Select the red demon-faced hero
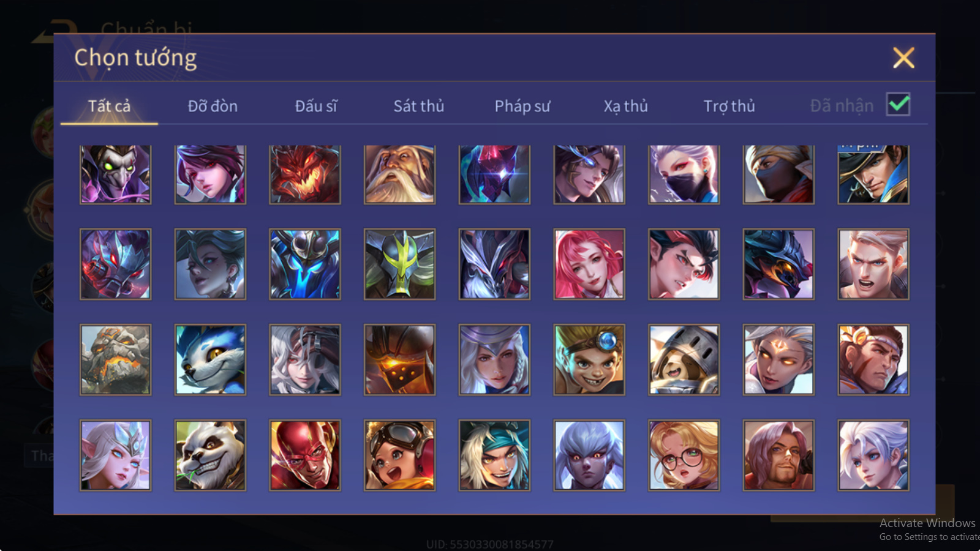This screenshot has width=980, height=551. [x=305, y=174]
